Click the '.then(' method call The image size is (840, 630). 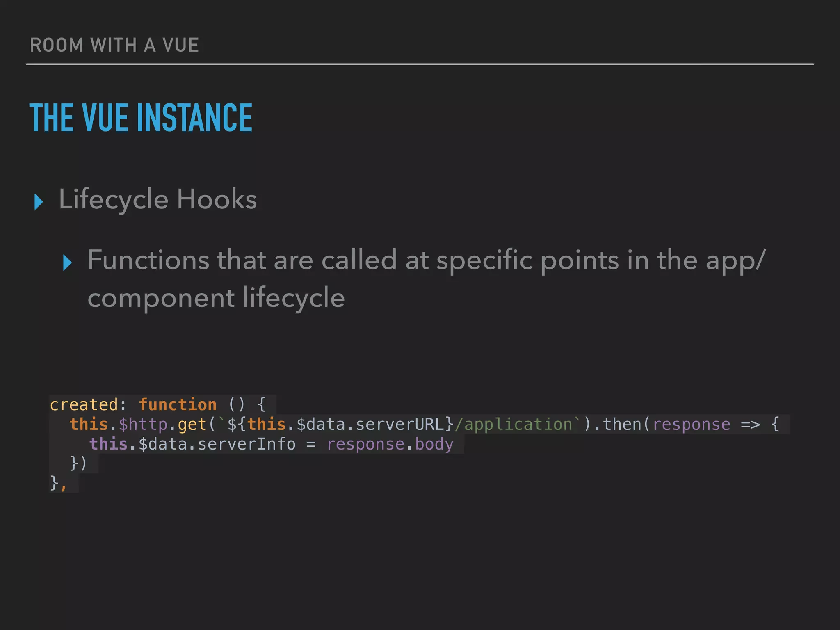click(621, 425)
